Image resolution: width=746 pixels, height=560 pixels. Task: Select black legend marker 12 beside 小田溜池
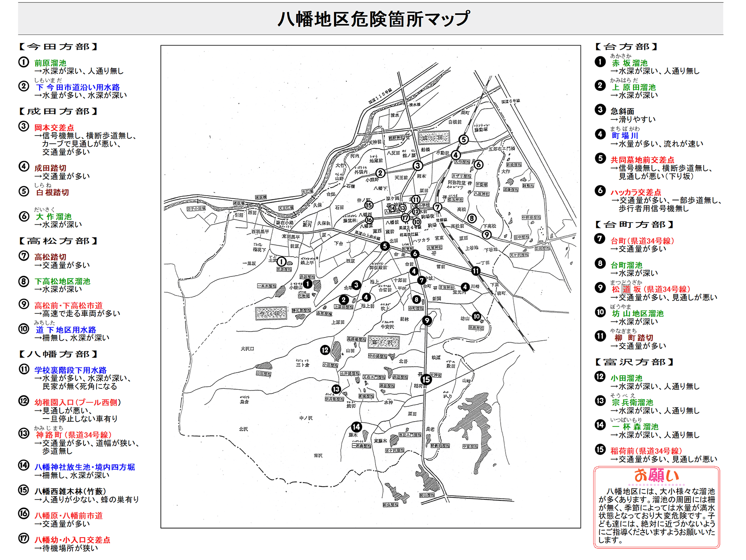coord(600,376)
